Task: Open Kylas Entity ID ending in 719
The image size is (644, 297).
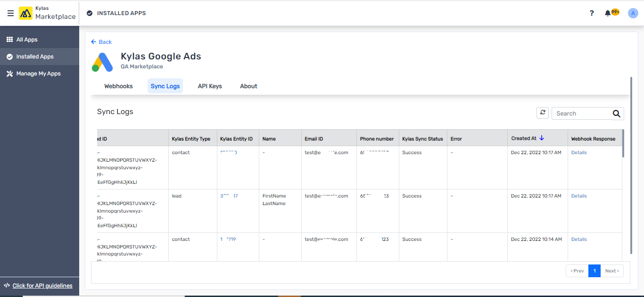Action: [228, 239]
